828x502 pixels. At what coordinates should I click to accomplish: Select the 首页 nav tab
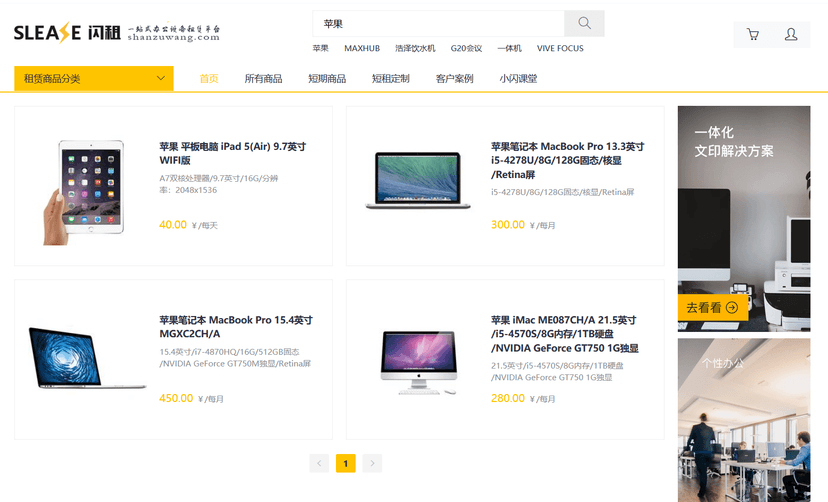tap(209, 79)
